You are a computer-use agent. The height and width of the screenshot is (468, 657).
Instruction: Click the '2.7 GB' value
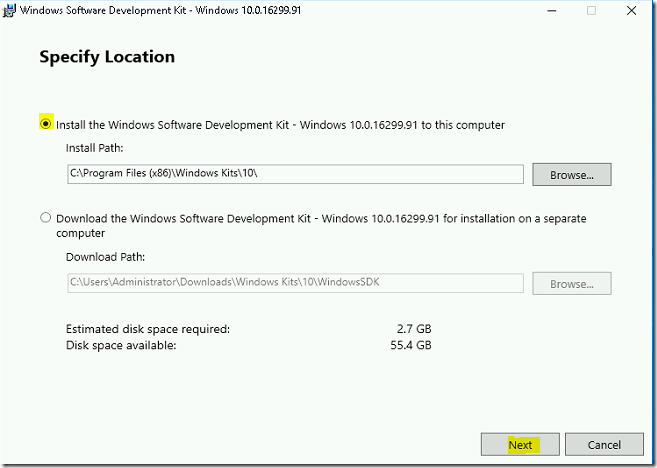pyautogui.click(x=414, y=329)
